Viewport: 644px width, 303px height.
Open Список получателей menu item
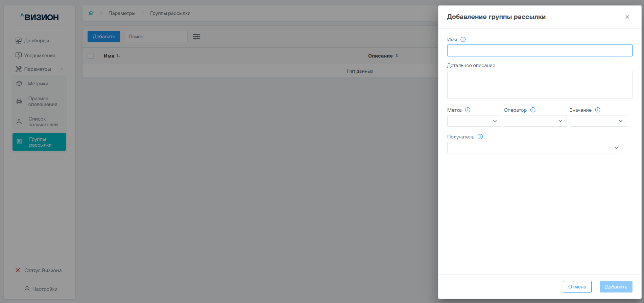(x=43, y=122)
